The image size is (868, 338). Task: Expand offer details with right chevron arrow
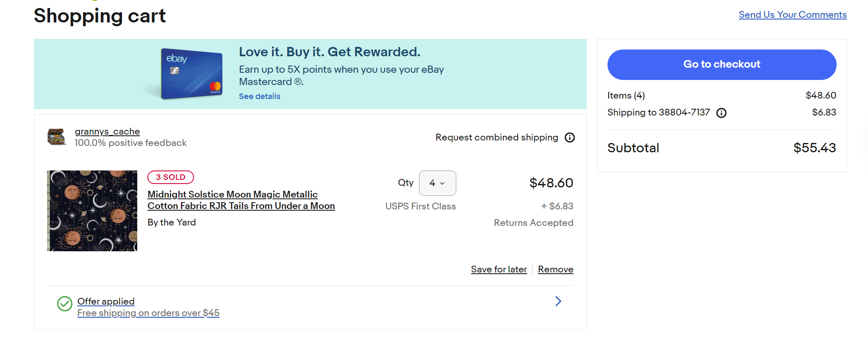pyautogui.click(x=558, y=301)
